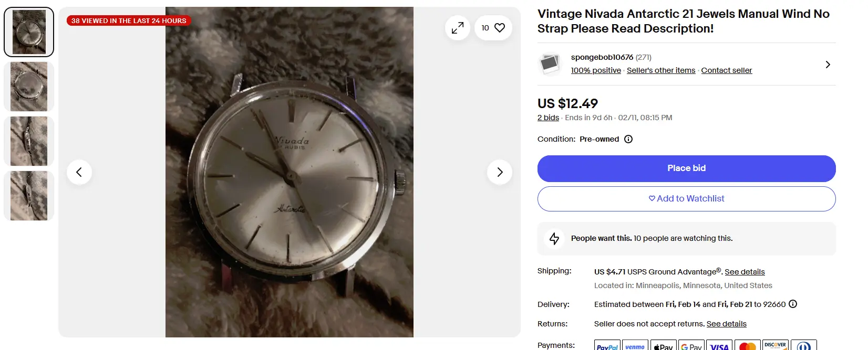
Task: Select the first watch thumbnail
Action: (29, 32)
